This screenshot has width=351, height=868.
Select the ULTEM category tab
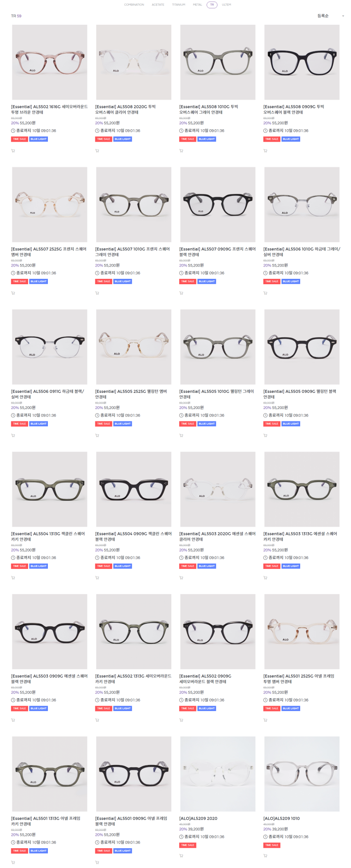[x=226, y=5]
